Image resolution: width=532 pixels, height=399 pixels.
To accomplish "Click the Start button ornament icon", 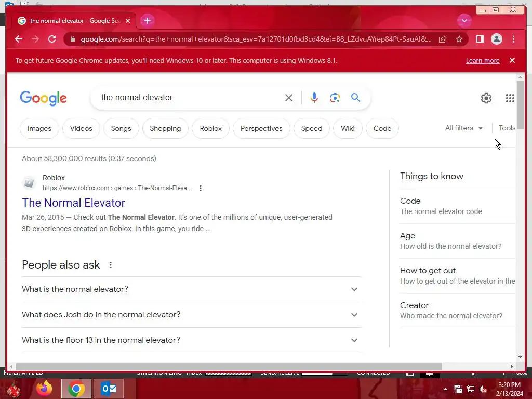I will tap(13, 389).
